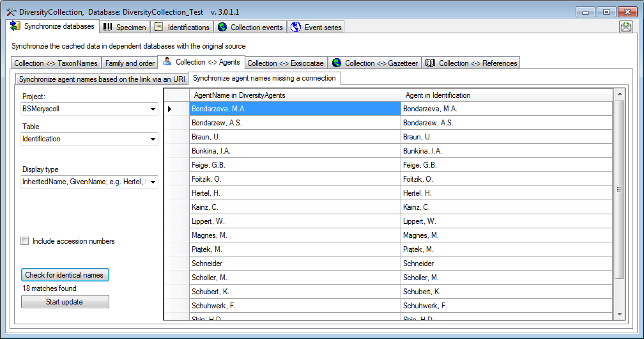
Task: Select Foitzik, O. in AgentName column
Action: tap(295, 179)
